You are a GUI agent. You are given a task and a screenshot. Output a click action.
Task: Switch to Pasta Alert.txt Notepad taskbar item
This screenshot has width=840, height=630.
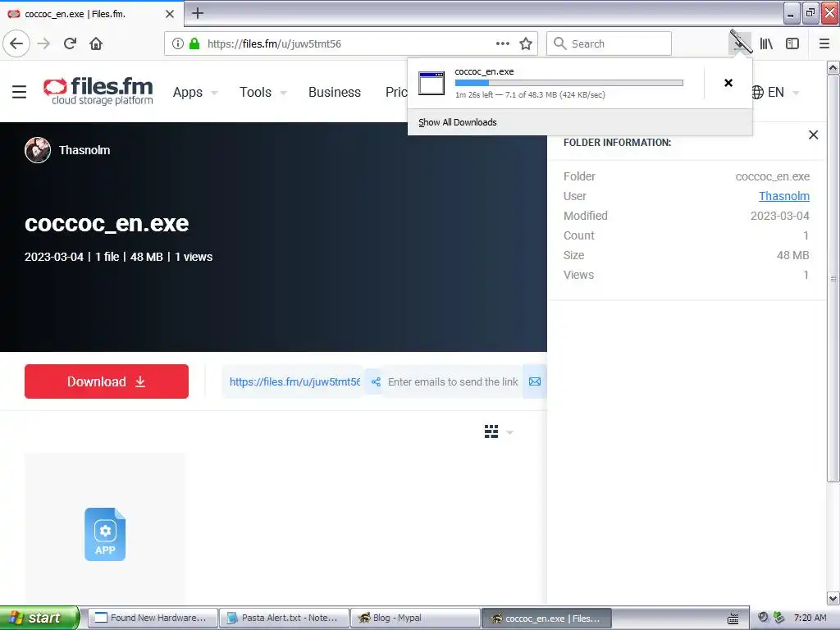click(x=284, y=618)
